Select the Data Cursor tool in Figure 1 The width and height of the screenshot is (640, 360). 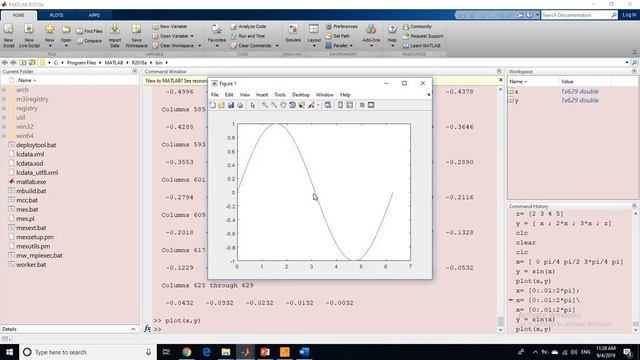point(302,105)
